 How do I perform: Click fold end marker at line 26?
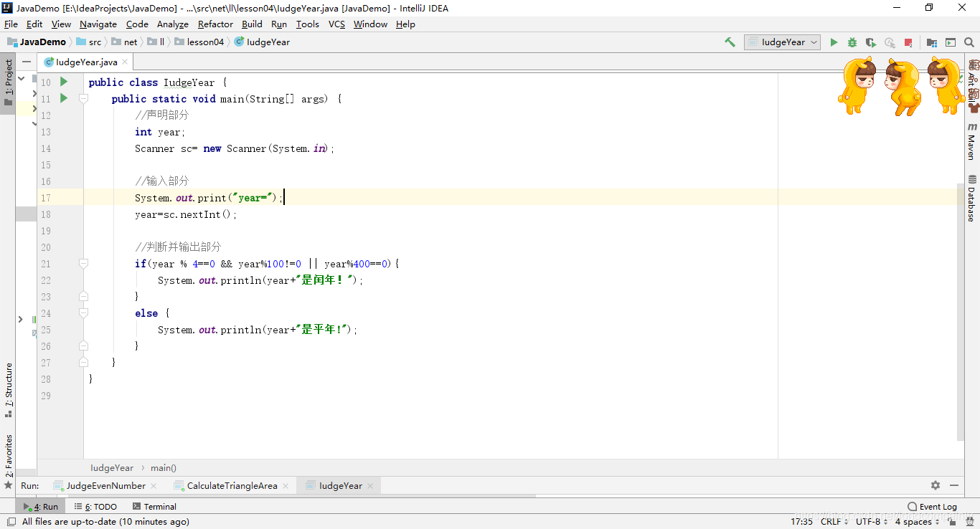pos(83,346)
